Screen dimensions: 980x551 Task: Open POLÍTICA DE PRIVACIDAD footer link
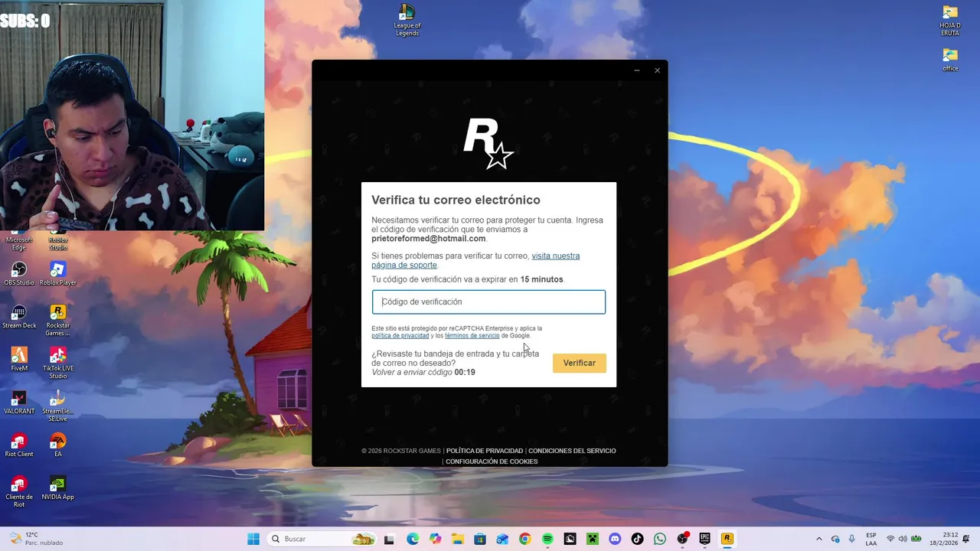[485, 451]
